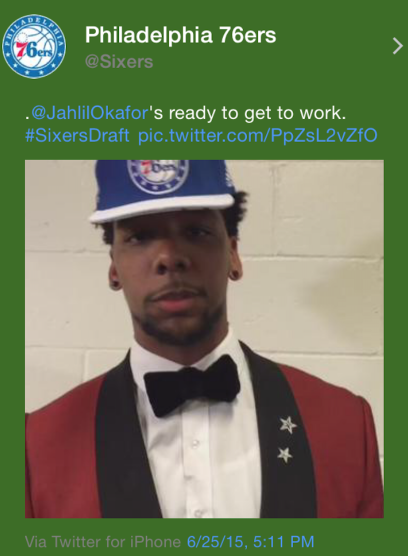The width and height of the screenshot is (408, 556).
Task: Click the white shirt button below the bow tie
Action: (x=194, y=443)
